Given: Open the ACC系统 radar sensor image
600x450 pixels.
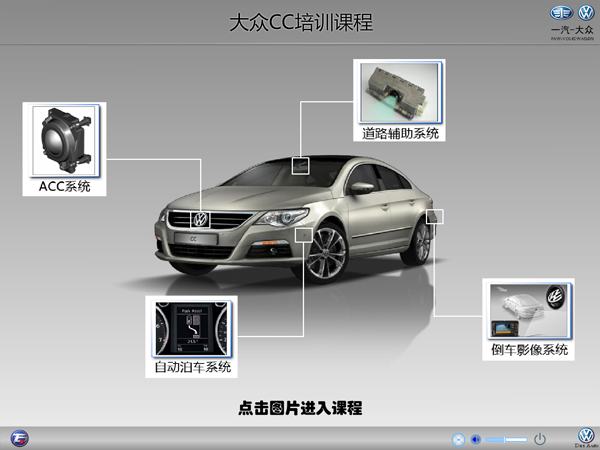Looking at the screenshot, I should coord(64,141).
